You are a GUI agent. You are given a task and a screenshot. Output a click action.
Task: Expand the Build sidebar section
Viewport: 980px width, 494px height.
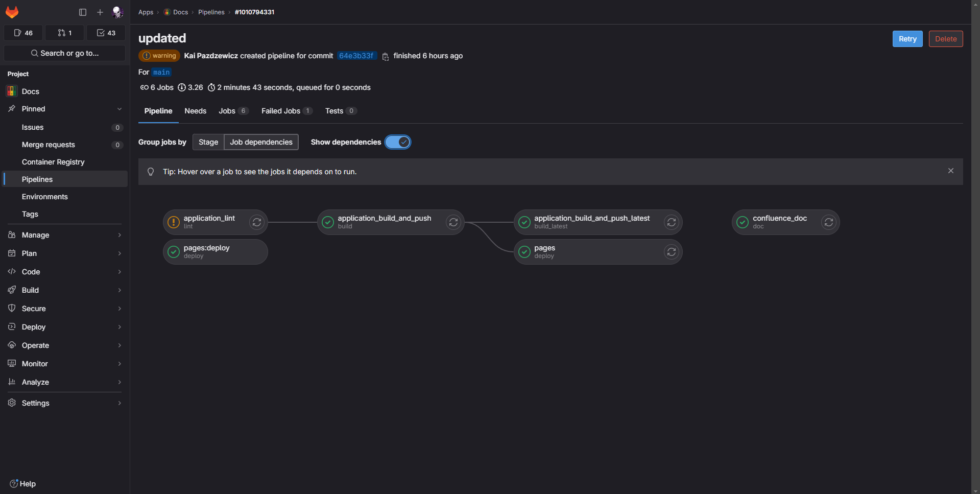point(64,290)
